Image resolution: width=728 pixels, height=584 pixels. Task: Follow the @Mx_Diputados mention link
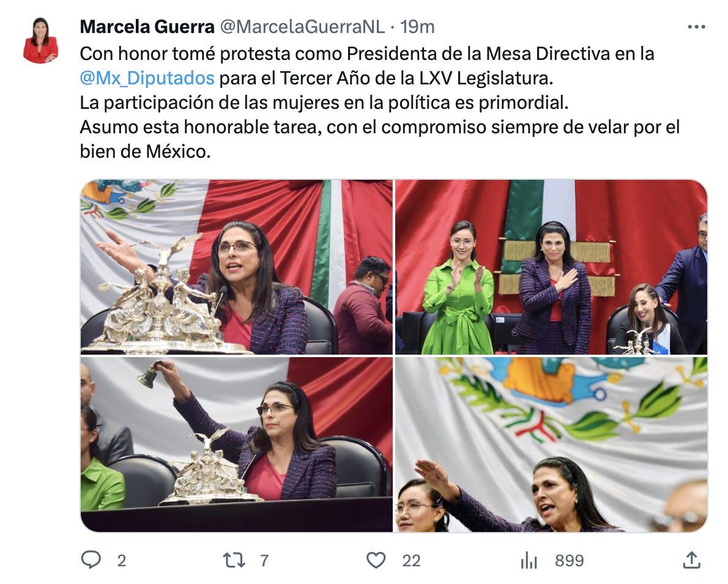tap(147, 78)
